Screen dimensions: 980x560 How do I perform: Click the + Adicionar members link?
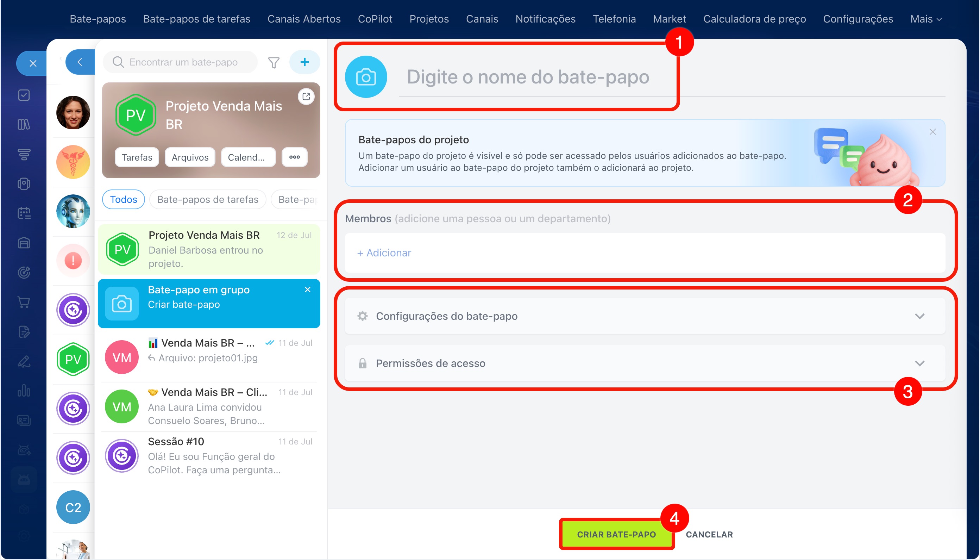(384, 253)
